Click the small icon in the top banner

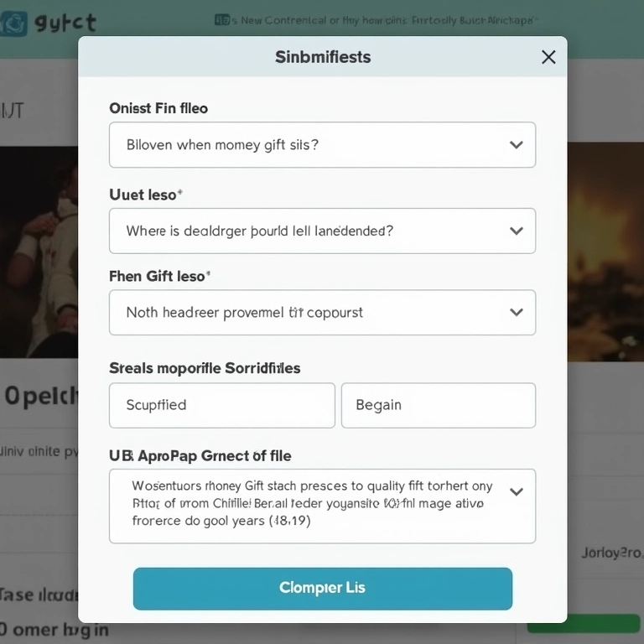[x=222, y=20]
